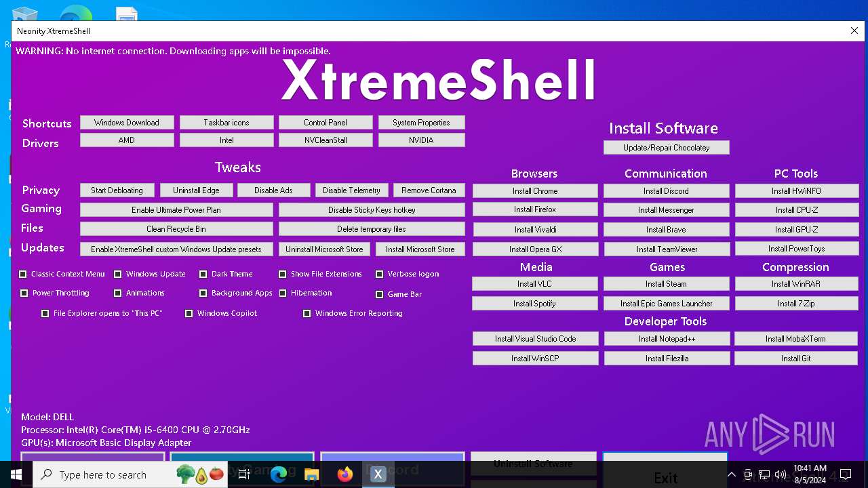Click Install Discord
Screen dimensions: 868x488
666,191
